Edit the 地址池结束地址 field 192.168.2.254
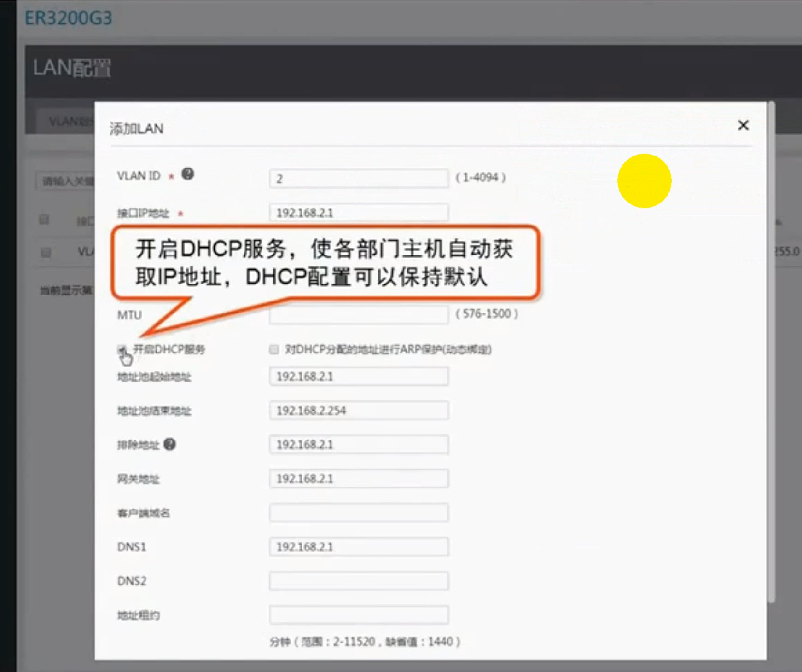Viewport: 802px width, 672px height. pyautogui.click(x=359, y=411)
